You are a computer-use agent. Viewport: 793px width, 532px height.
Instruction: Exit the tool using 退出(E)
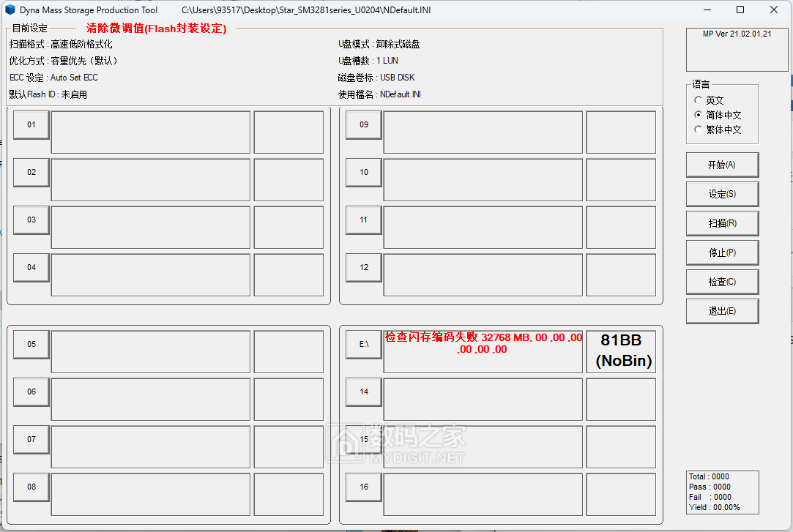tap(722, 311)
